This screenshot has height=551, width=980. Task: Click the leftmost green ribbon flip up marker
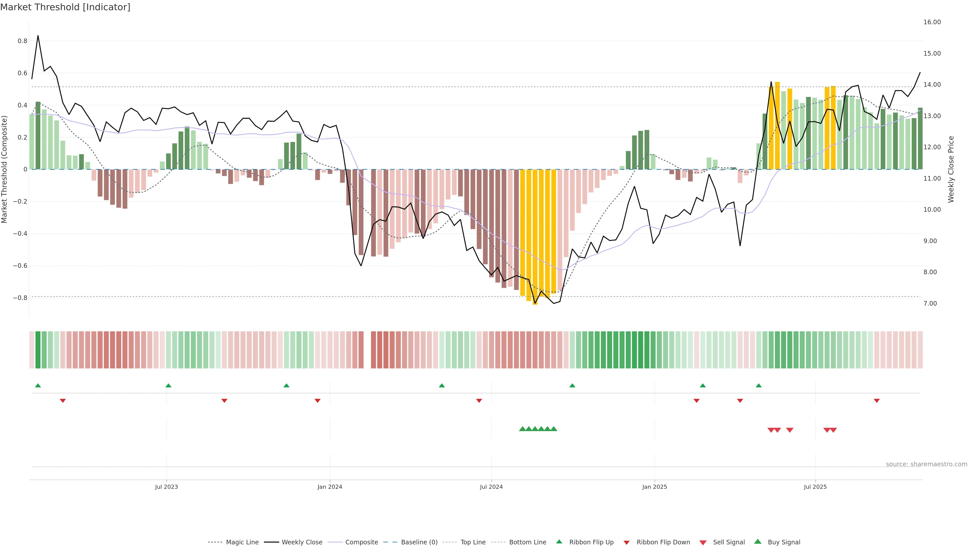click(x=38, y=386)
